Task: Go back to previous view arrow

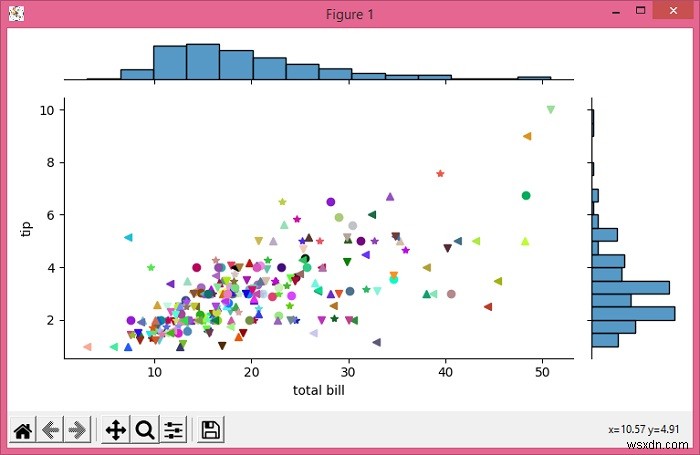Action: point(50,430)
